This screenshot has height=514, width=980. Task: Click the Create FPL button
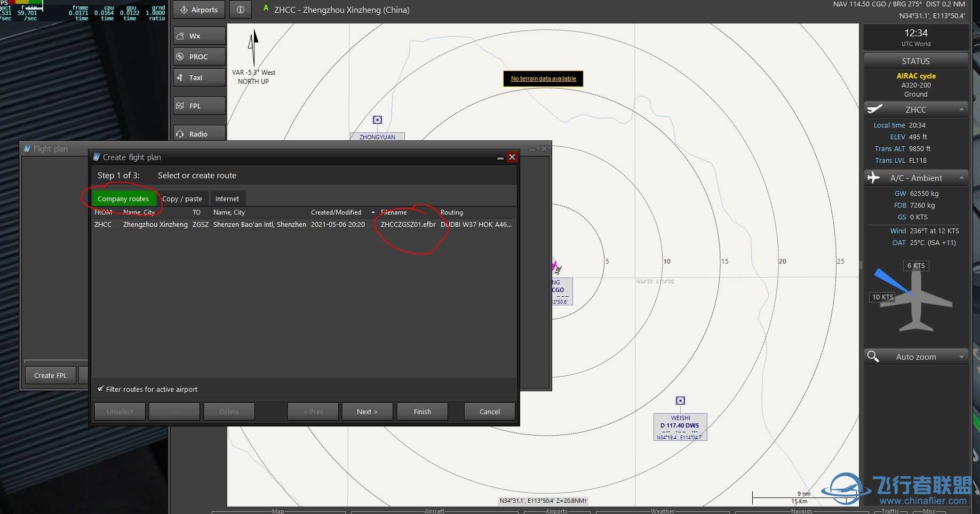[50, 375]
